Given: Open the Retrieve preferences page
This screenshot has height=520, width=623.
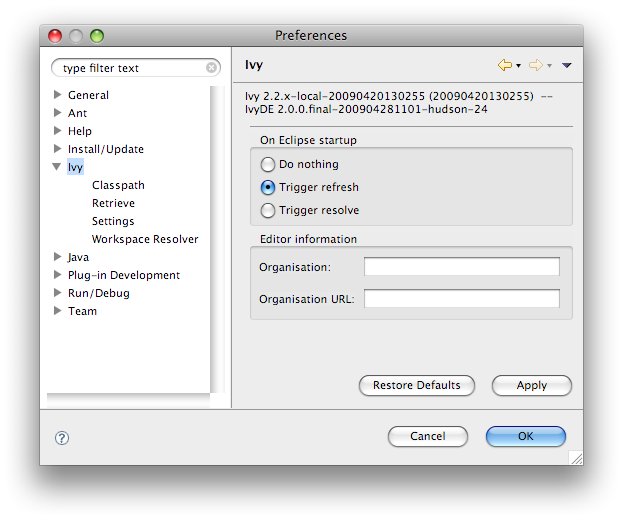Looking at the screenshot, I should pos(113,203).
